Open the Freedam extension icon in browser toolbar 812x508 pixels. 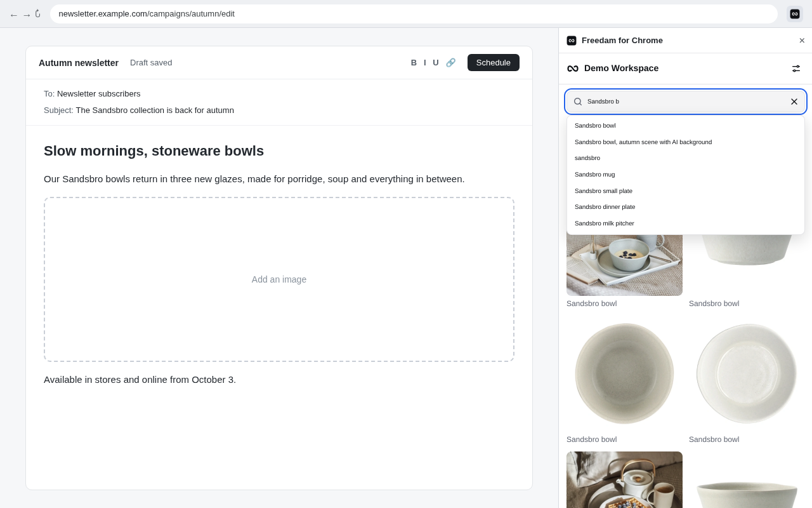[x=795, y=14]
